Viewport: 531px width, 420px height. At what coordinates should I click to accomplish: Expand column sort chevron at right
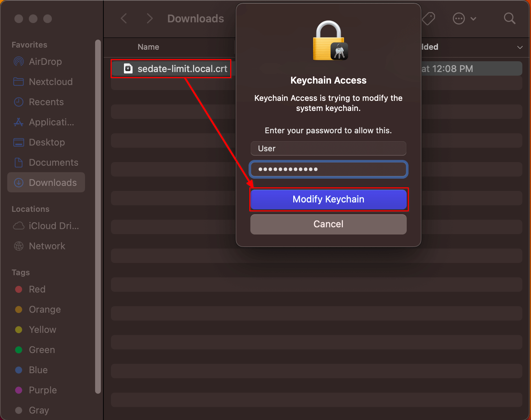(520, 47)
